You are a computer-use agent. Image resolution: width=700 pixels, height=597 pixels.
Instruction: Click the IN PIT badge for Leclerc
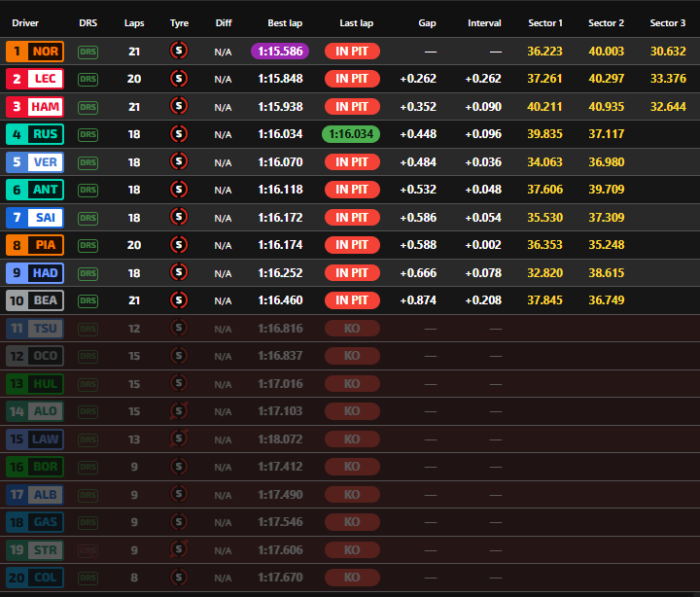351,79
